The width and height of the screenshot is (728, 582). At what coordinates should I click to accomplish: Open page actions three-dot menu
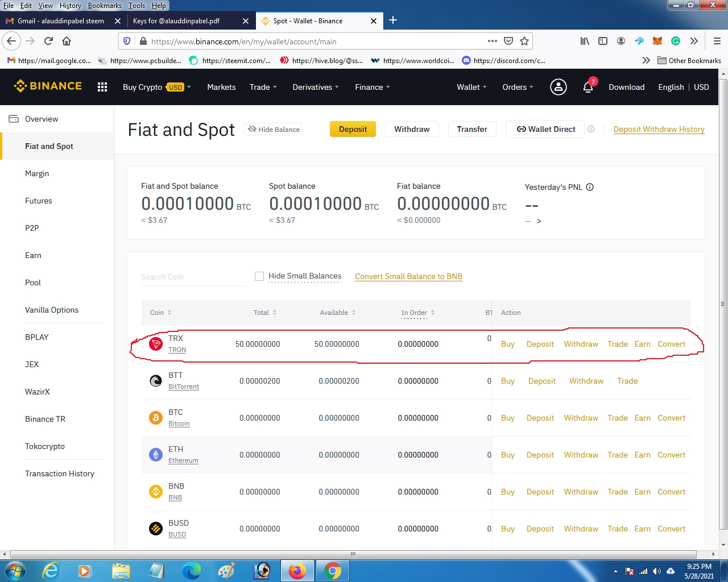pyautogui.click(x=493, y=41)
